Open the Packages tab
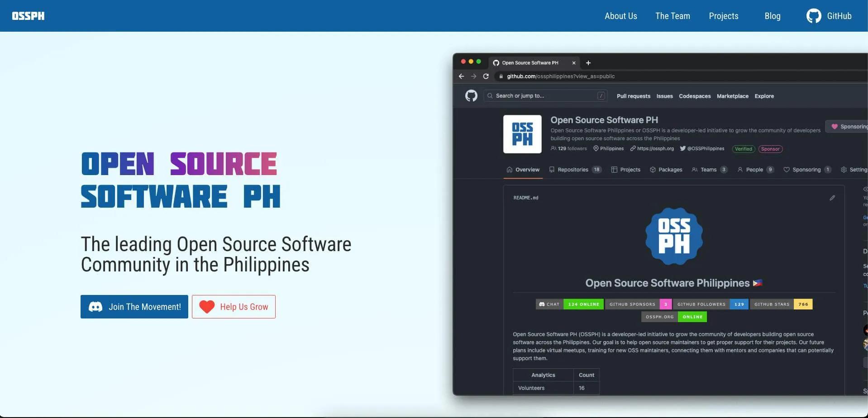This screenshot has width=868, height=418. (666, 170)
